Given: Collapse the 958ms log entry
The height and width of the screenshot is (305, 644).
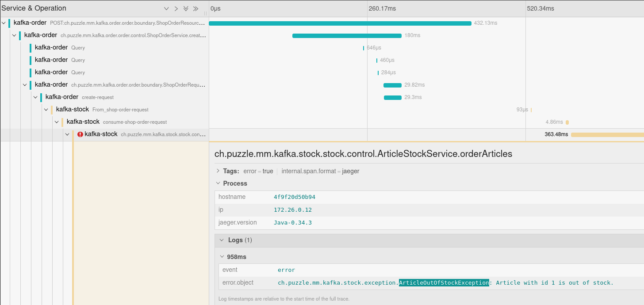Looking at the screenshot, I should 222,257.
